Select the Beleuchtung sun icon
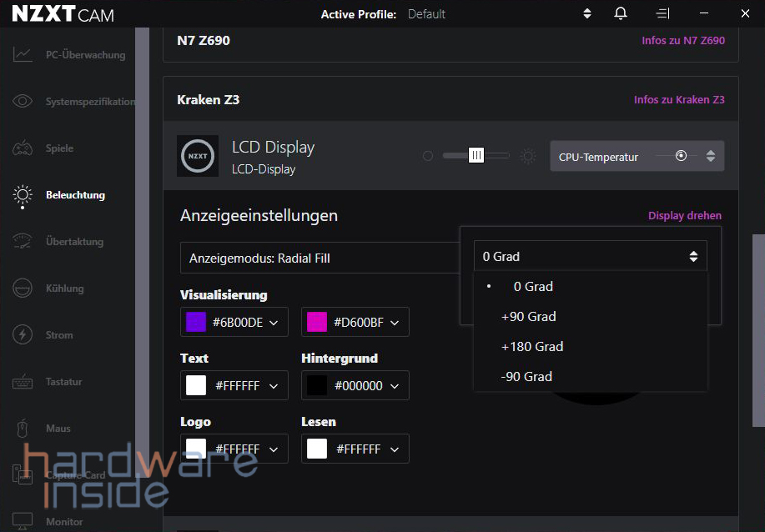 coord(23,196)
